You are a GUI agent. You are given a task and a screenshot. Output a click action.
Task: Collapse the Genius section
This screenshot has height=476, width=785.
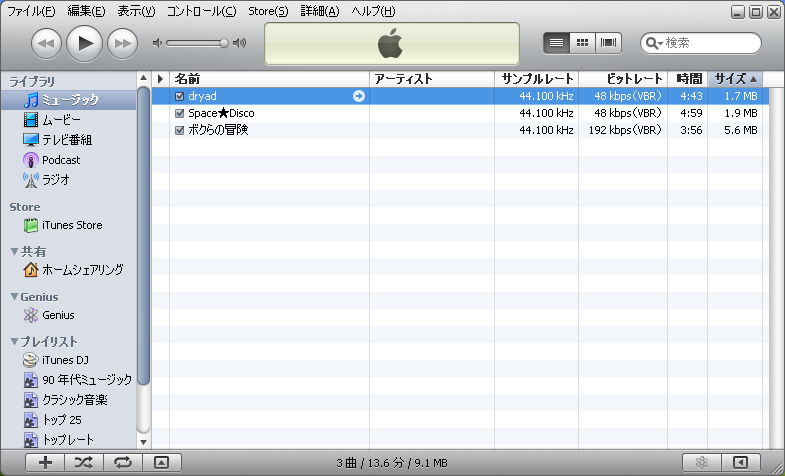pyautogui.click(x=14, y=297)
